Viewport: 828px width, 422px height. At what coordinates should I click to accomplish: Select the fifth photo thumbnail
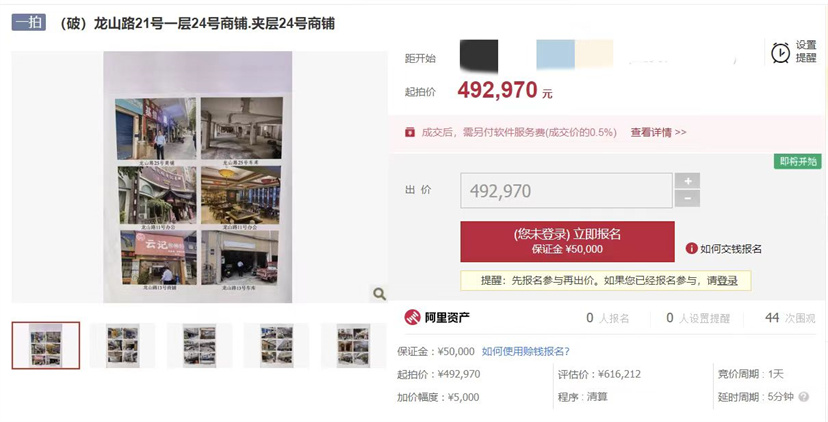tap(353, 345)
